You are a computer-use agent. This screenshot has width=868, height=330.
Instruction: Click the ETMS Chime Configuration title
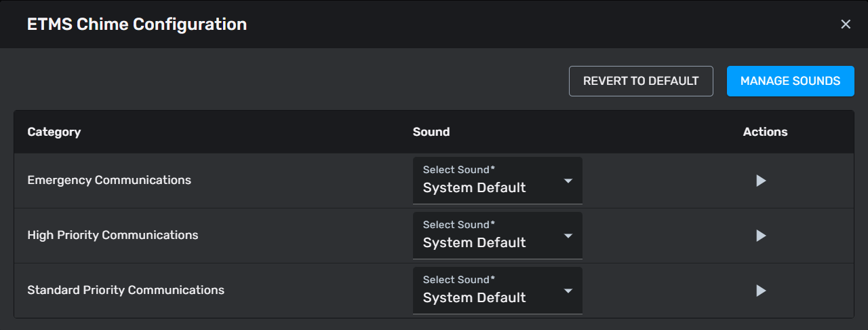point(136,24)
